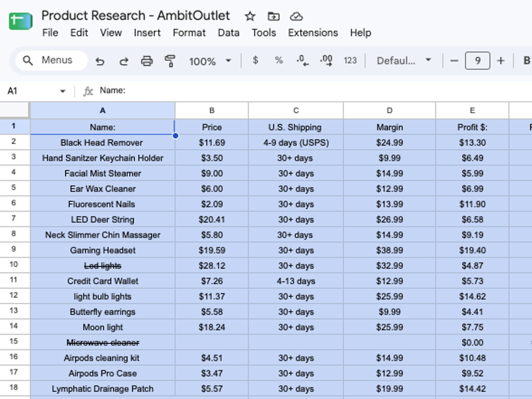Decrease decimal places
The image size is (532, 399).
[x=302, y=61]
